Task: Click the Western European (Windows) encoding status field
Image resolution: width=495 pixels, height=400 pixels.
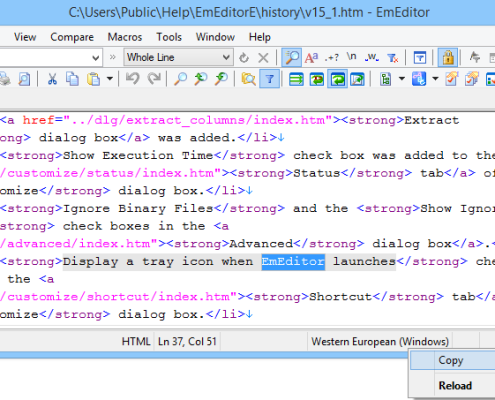Action: click(x=380, y=342)
